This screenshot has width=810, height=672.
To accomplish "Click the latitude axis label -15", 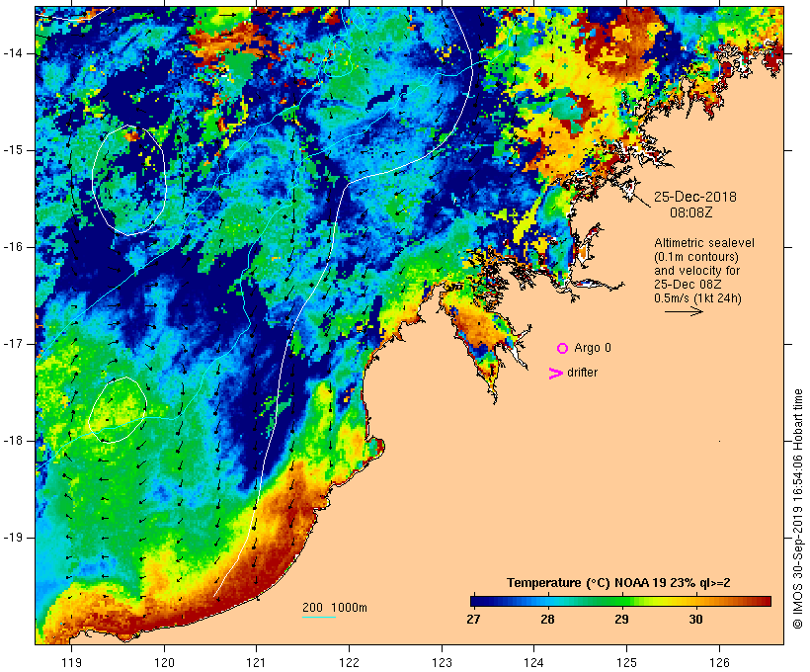I will [13, 150].
